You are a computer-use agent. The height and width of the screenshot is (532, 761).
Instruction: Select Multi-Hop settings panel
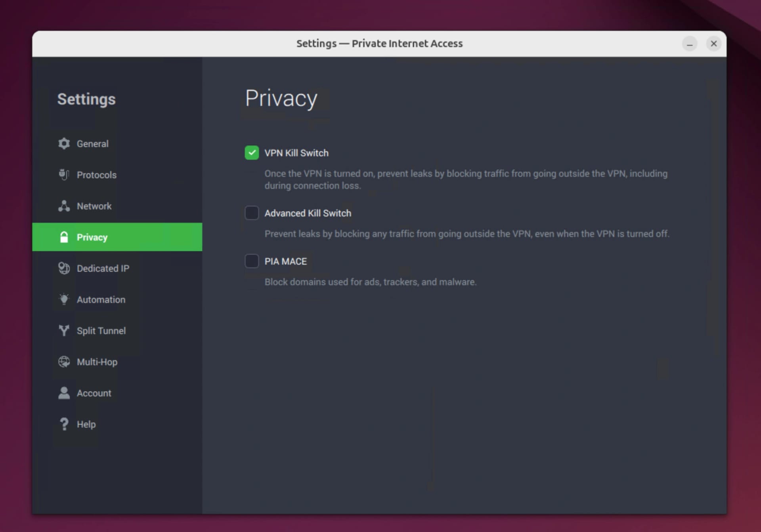pos(97,362)
